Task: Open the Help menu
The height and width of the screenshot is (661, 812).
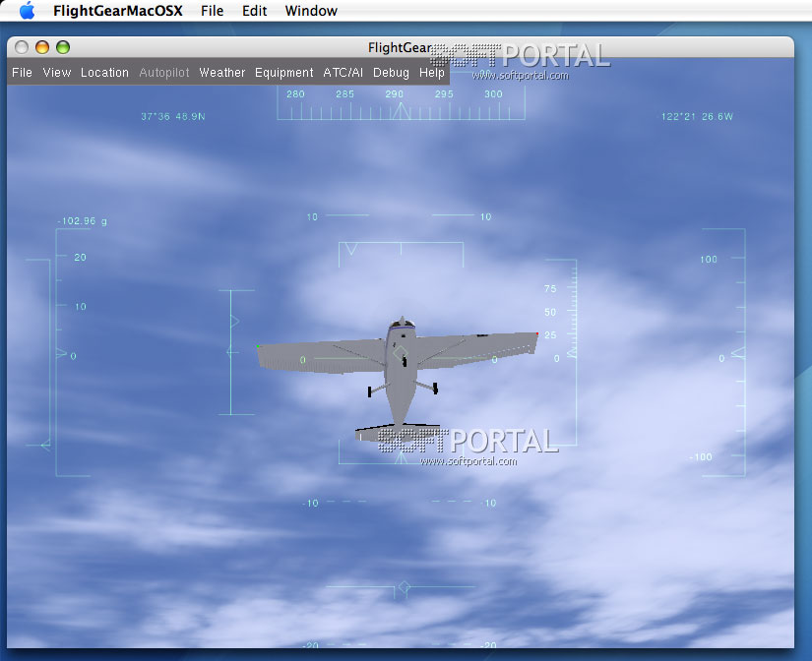Action: tap(432, 73)
